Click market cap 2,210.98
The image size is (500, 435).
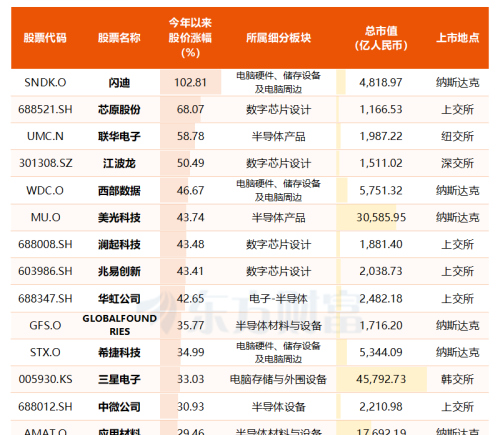tap(381, 407)
